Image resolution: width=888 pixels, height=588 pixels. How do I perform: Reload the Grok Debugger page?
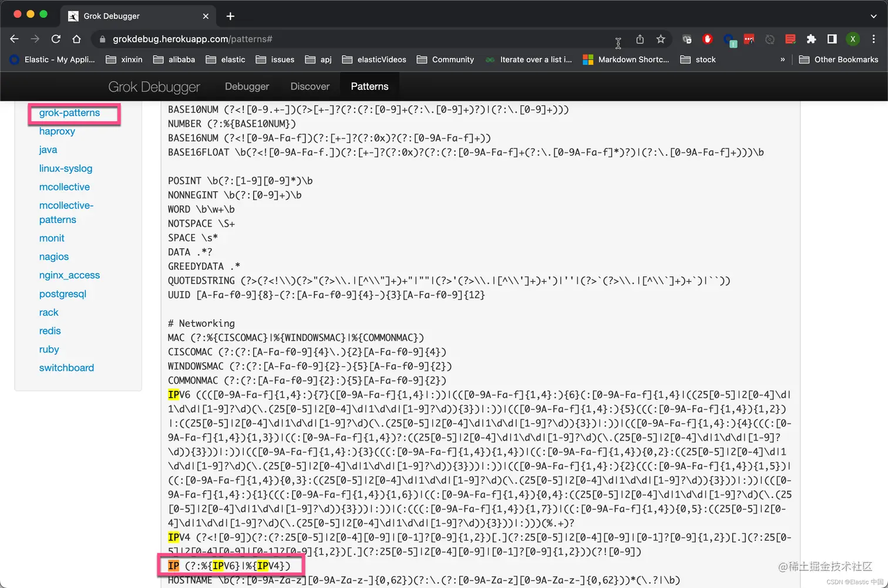[56, 39]
